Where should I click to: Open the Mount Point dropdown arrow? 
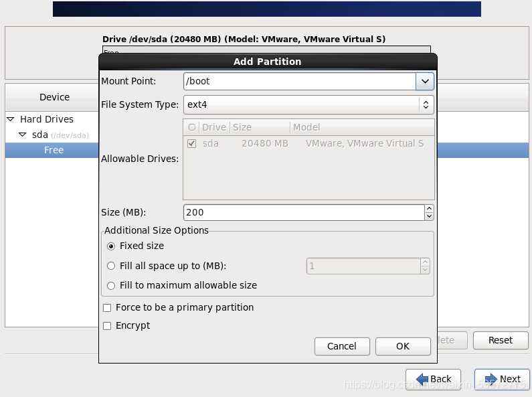click(425, 81)
